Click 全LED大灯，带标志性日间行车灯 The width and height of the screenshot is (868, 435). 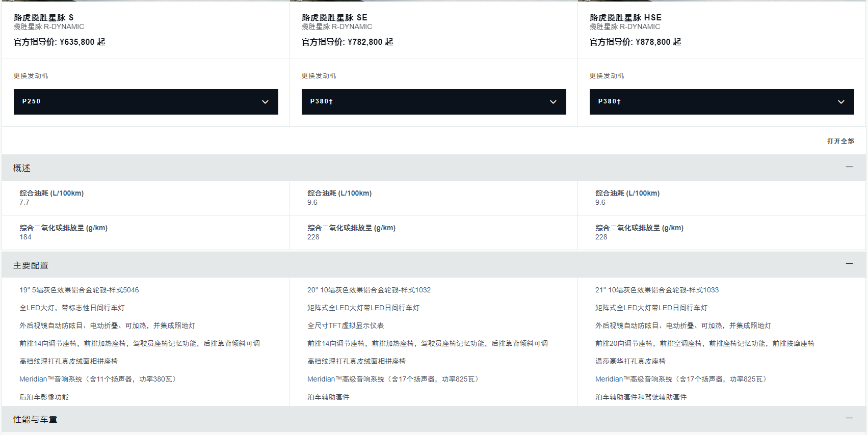(72, 308)
